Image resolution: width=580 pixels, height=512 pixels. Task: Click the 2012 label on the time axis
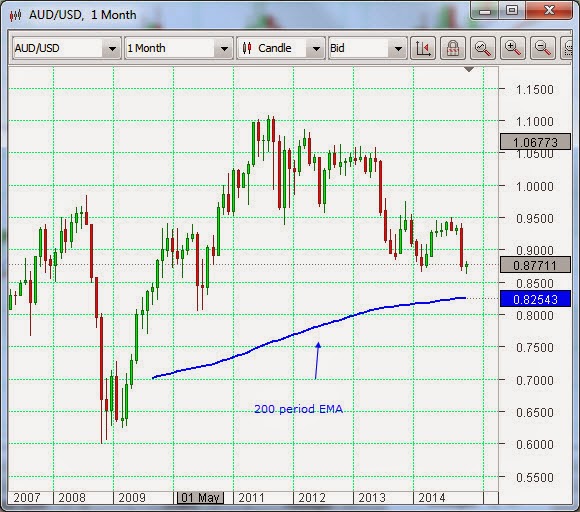(312, 498)
